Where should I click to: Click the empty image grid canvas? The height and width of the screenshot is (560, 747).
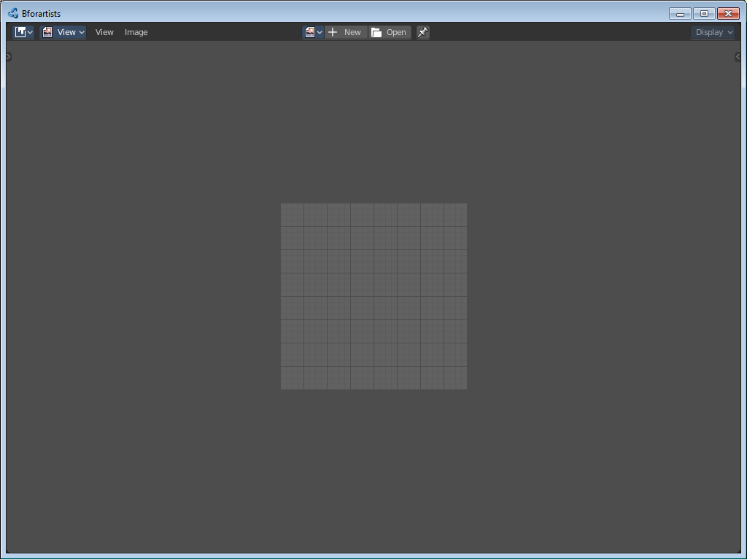tap(373, 296)
